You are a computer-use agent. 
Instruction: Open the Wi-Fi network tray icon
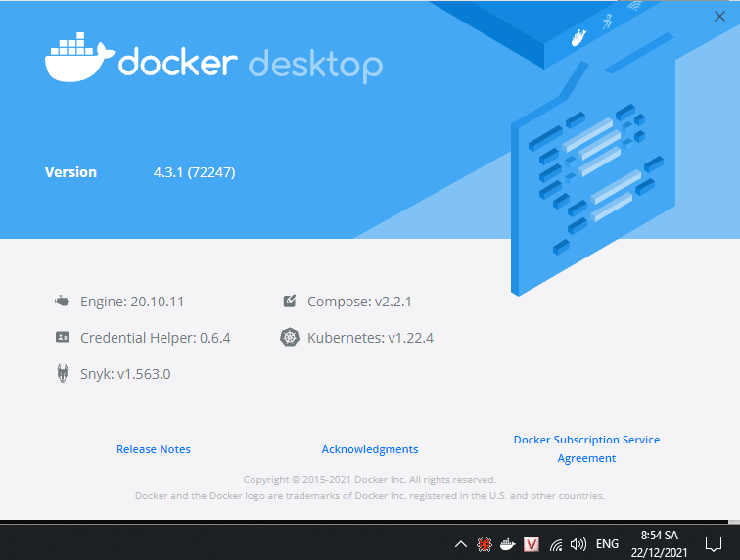(556, 545)
